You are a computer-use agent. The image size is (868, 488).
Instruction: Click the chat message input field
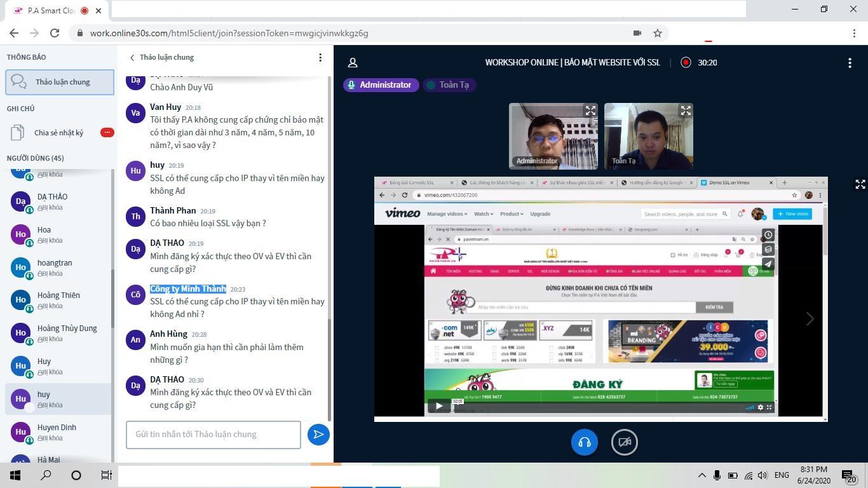[x=214, y=435]
